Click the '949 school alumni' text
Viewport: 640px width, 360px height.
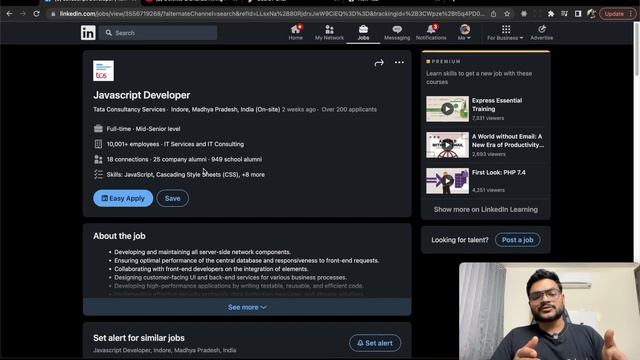(237, 160)
